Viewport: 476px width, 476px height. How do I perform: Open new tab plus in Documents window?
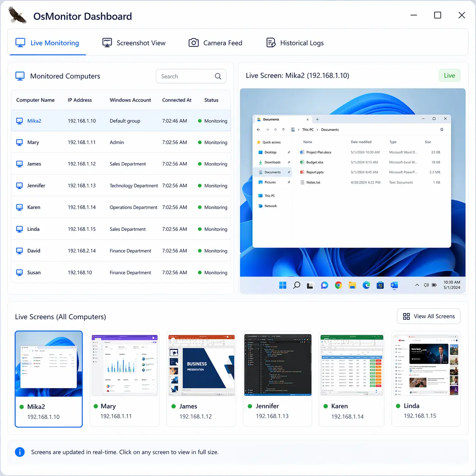click(x=317, y=119)
